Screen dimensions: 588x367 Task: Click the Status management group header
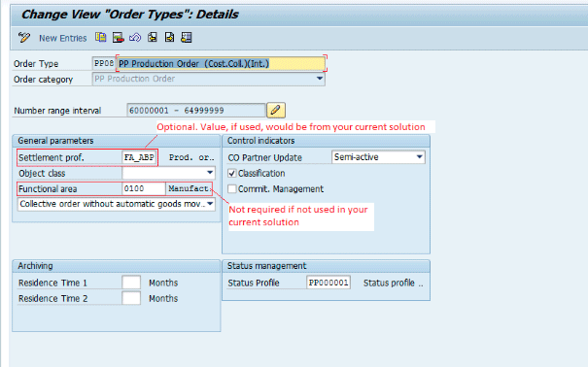(x=326, y=266)
